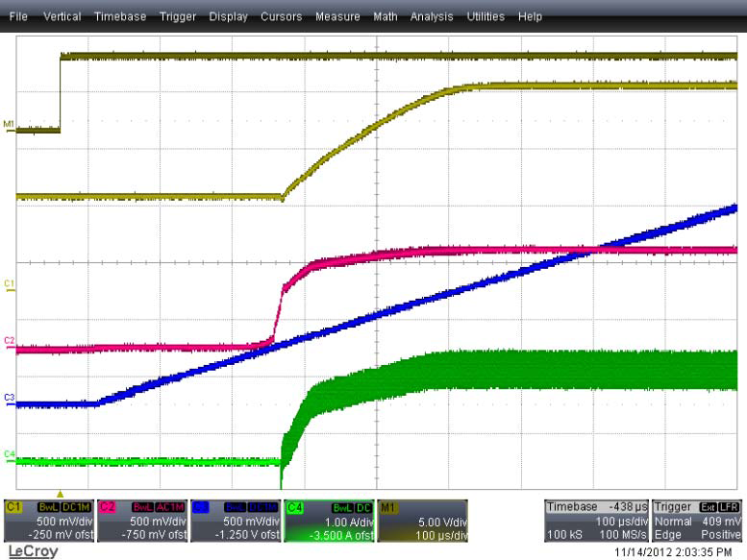The image size is (747, 560).
Task: Open the File menu
Action: (x=18, y=16)
